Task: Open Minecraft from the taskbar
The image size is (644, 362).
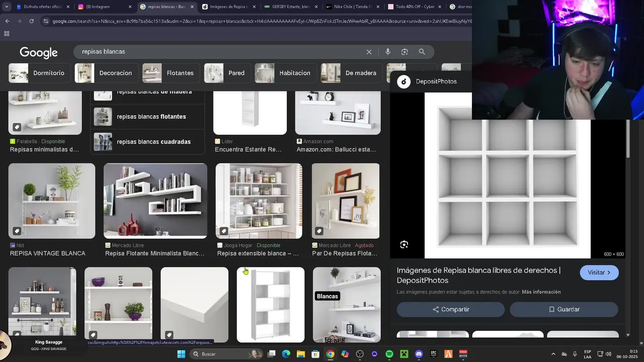Action: [404, 354]
